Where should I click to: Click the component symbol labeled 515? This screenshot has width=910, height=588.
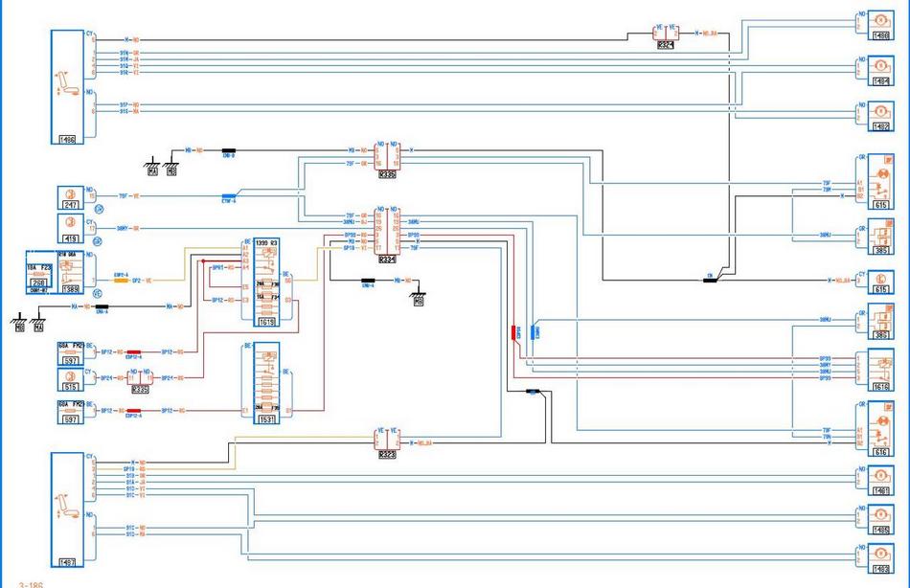point(70,378)
